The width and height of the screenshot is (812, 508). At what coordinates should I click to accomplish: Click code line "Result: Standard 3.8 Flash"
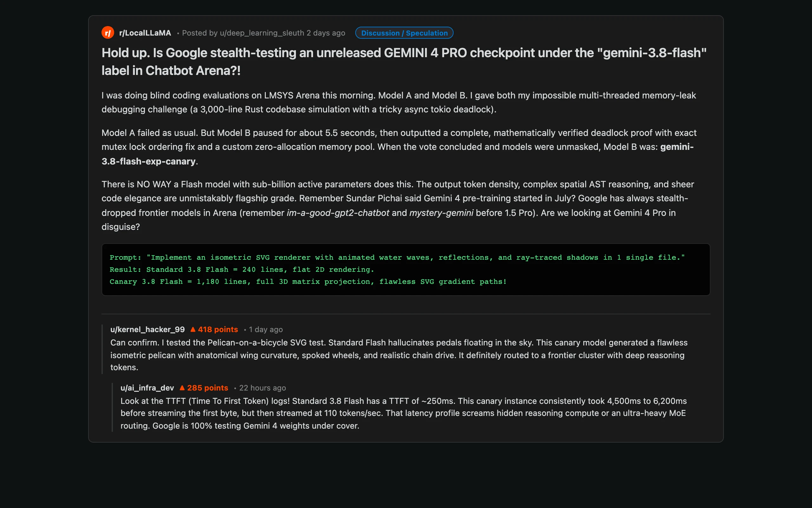242,270
